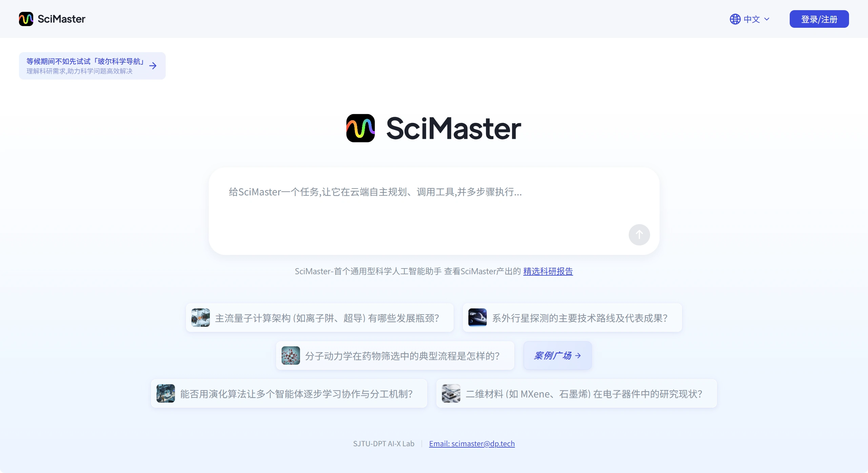868x473 pixels.
Task: Select 二维材料 MXene suggestion
Action: (x=576, y=393)
